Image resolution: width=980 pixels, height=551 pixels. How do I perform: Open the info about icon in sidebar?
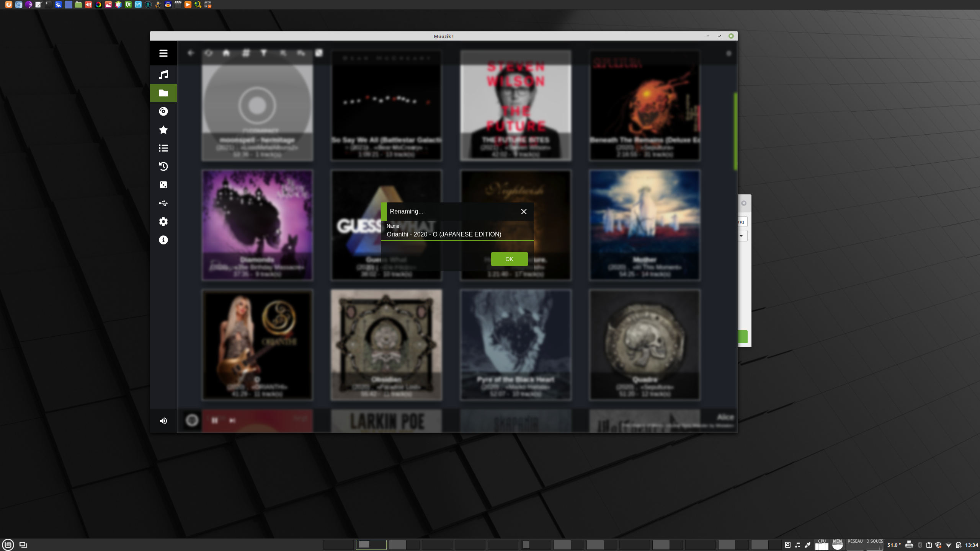coord(163,240)
